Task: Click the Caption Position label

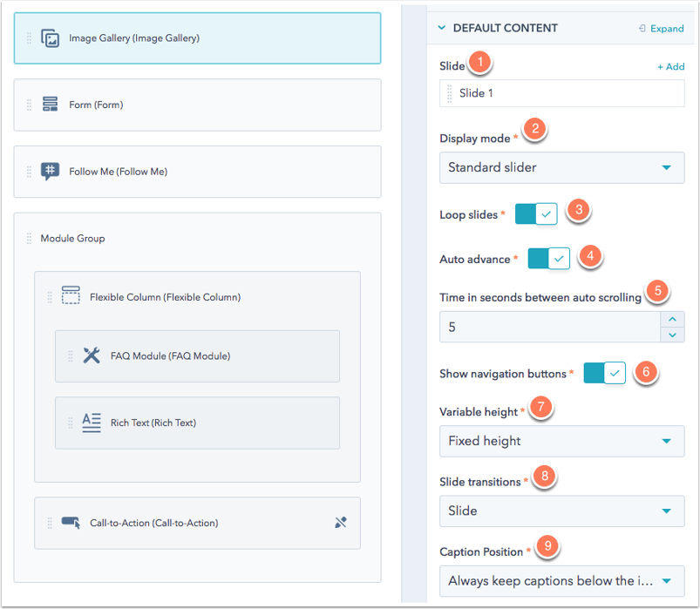Action: click(481, 551)
